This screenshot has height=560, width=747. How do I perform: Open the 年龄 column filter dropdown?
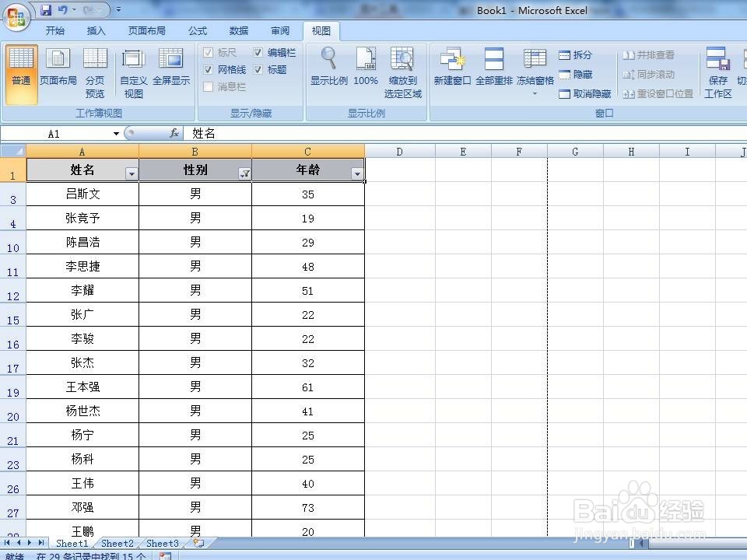tap(358, 173)
